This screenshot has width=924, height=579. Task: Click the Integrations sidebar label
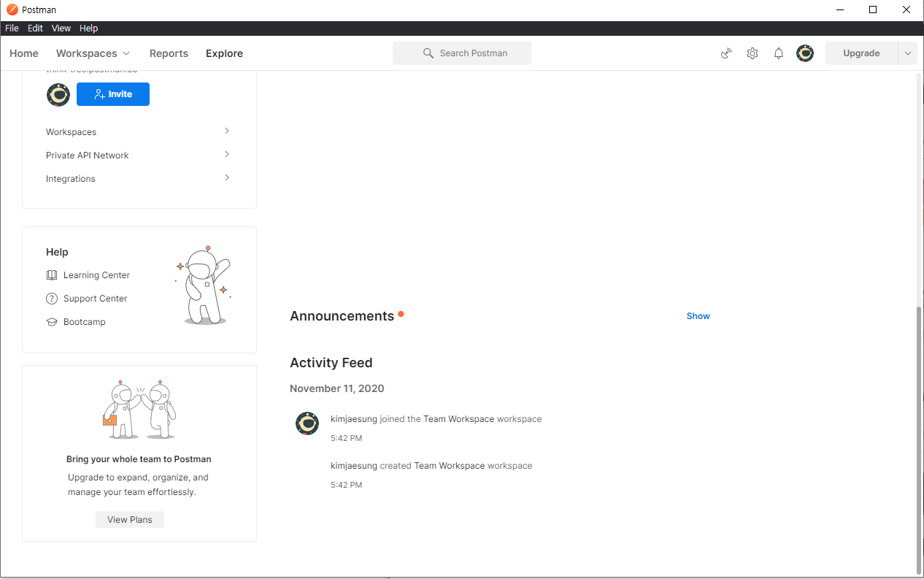[70, 179]
